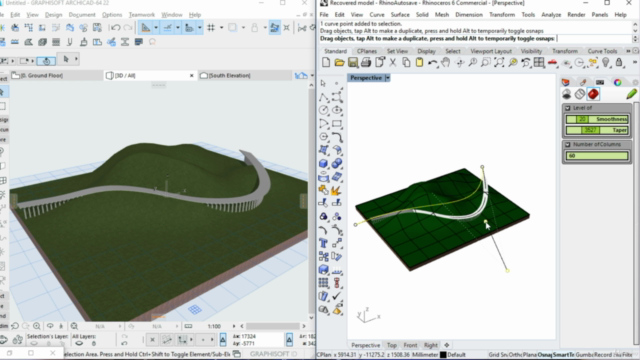
Task: Open the Teamwork menu in Archicad
Action: [142, 15]
